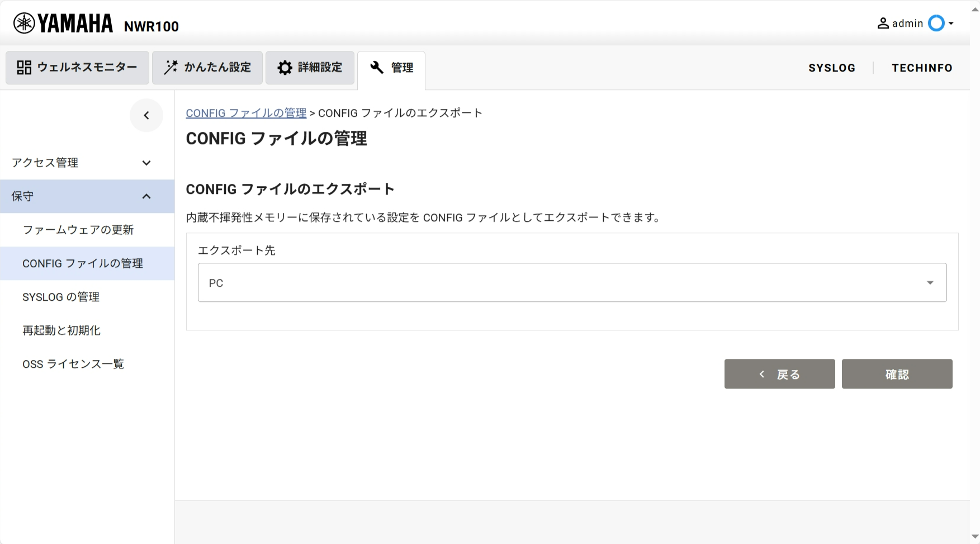Go to 再起動と初期化 page

(61, 330)
